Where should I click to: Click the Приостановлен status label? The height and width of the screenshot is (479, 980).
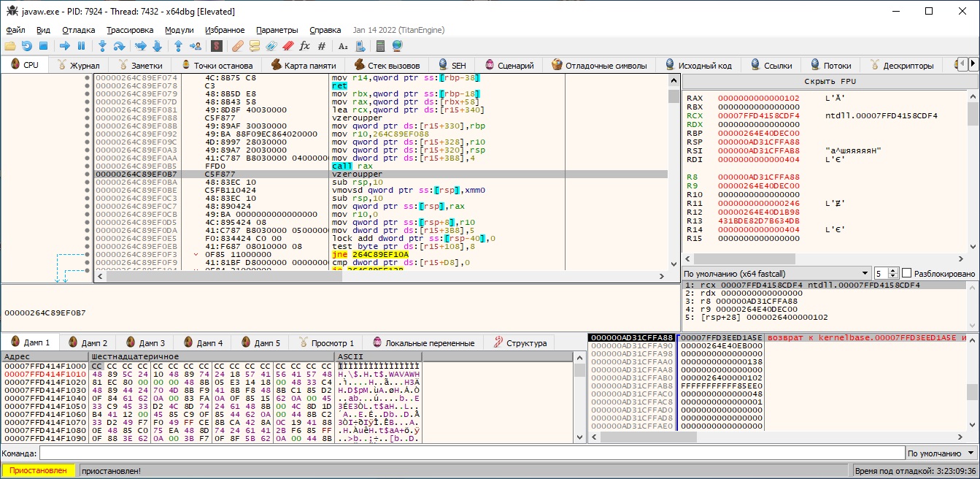pos(39,471)
